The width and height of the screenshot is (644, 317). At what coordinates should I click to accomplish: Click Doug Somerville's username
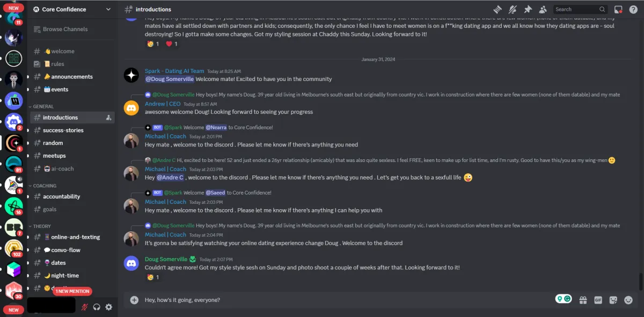click(167, 259)
